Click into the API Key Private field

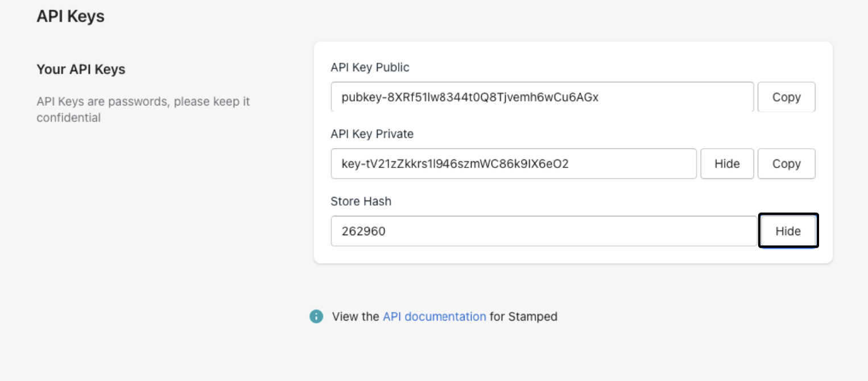click(x=626, y=164)
